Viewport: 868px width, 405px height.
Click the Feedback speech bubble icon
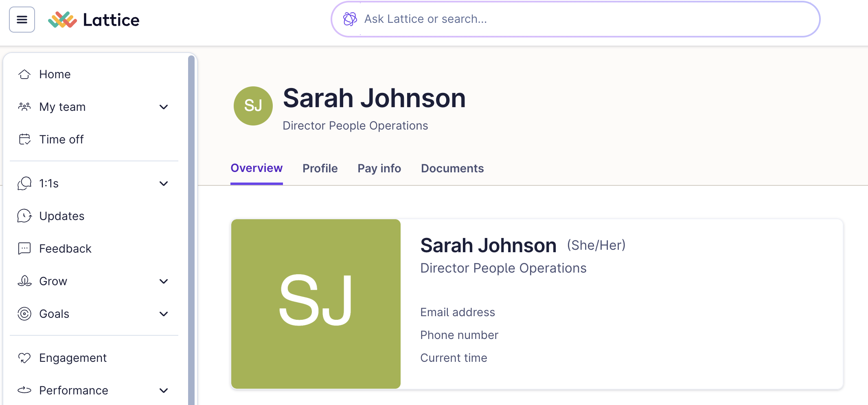(25, 249)
